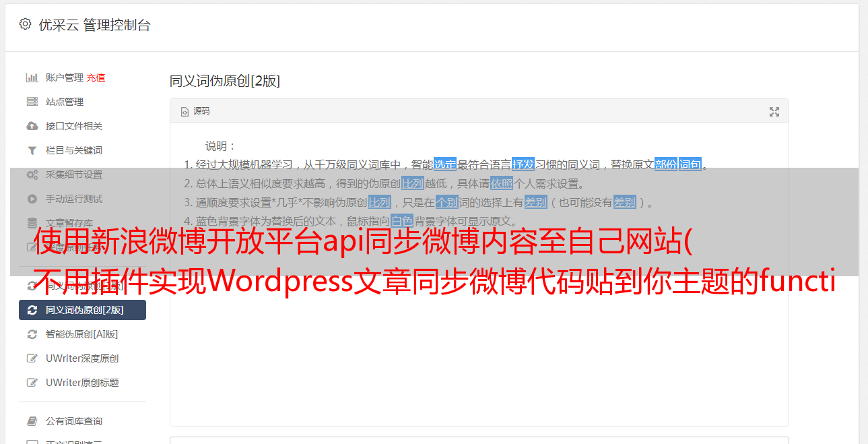
Task: Click the highlighted word 依照
Action: pos(501,183)
